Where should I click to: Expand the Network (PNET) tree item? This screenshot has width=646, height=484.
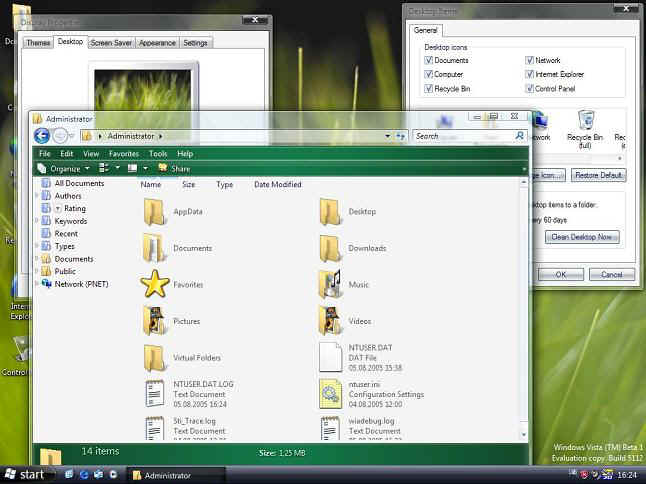coord(37,284)
